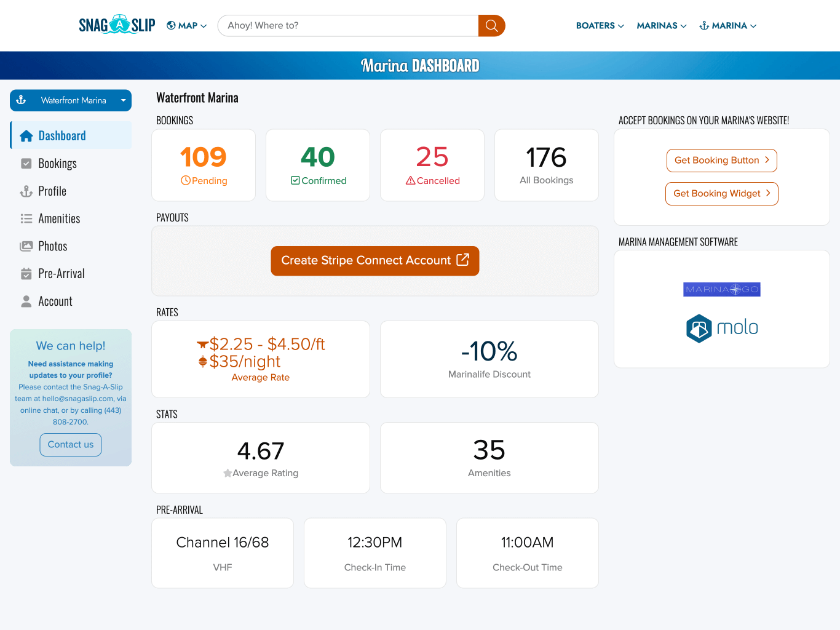This screenshot has height=630, width=840.
Task: Open the 176 All Bookings card
Action: (x=547, y=165)
